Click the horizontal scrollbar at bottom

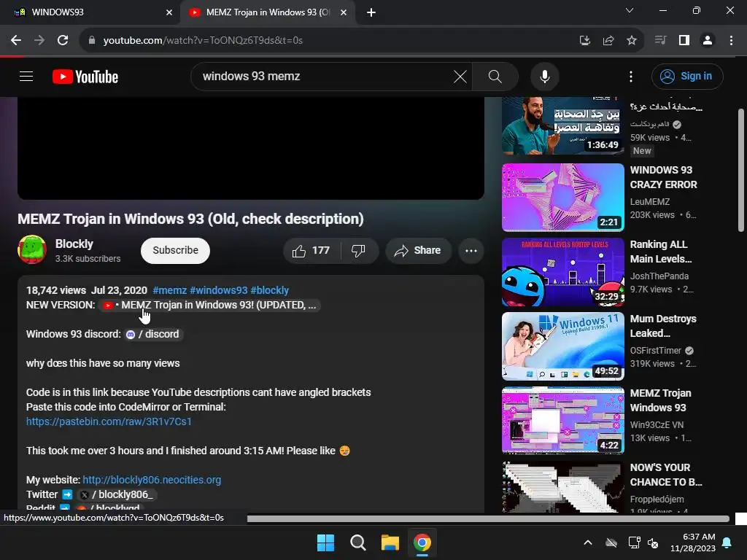click(x=488, y=518)
